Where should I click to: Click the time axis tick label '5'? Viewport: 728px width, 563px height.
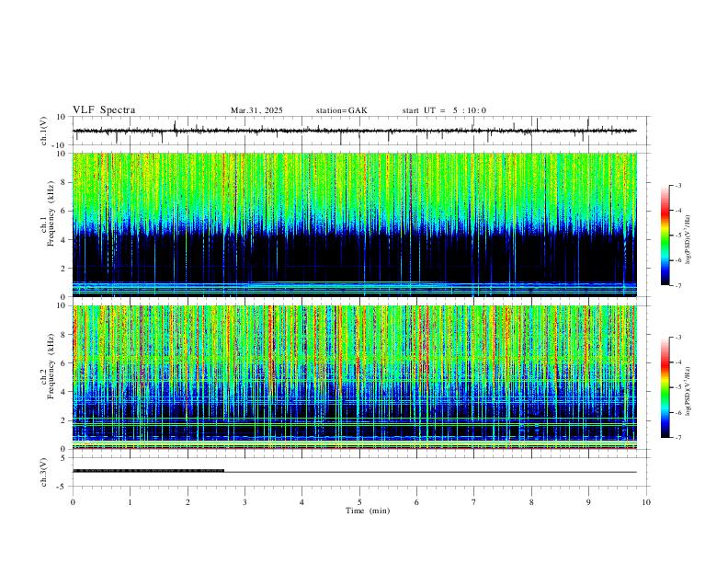coord(359,502)
